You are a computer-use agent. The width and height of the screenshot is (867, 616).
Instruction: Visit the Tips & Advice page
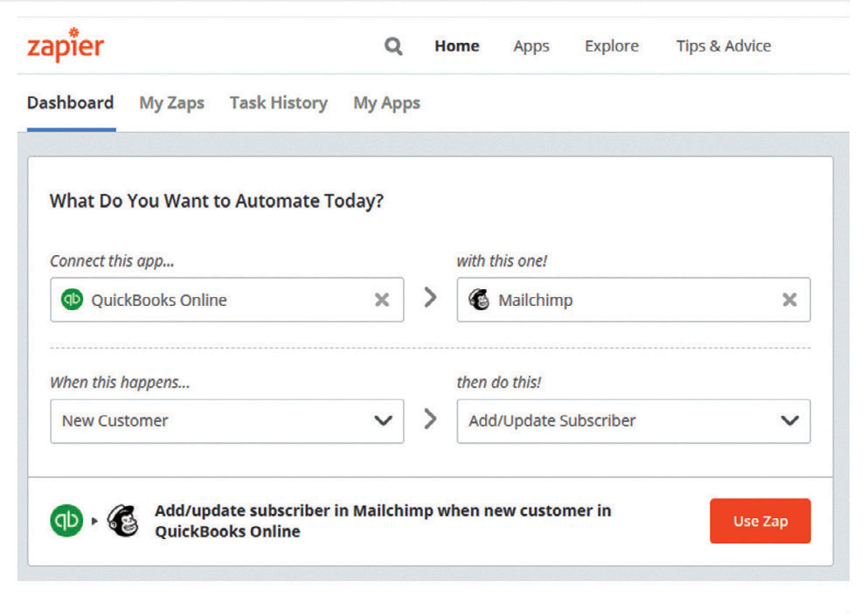point(723,46)
